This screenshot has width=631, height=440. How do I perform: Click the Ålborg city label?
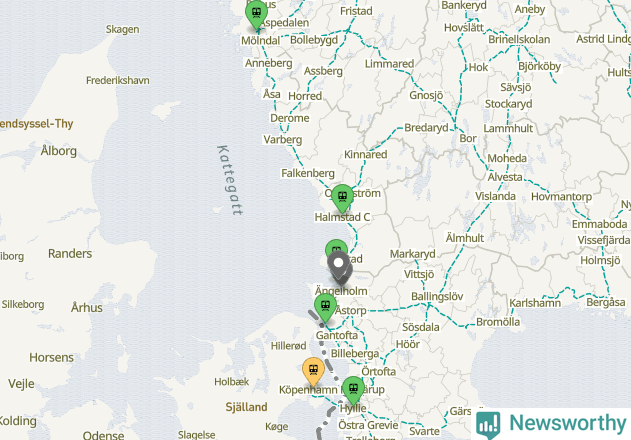click(x=59, y=151)
